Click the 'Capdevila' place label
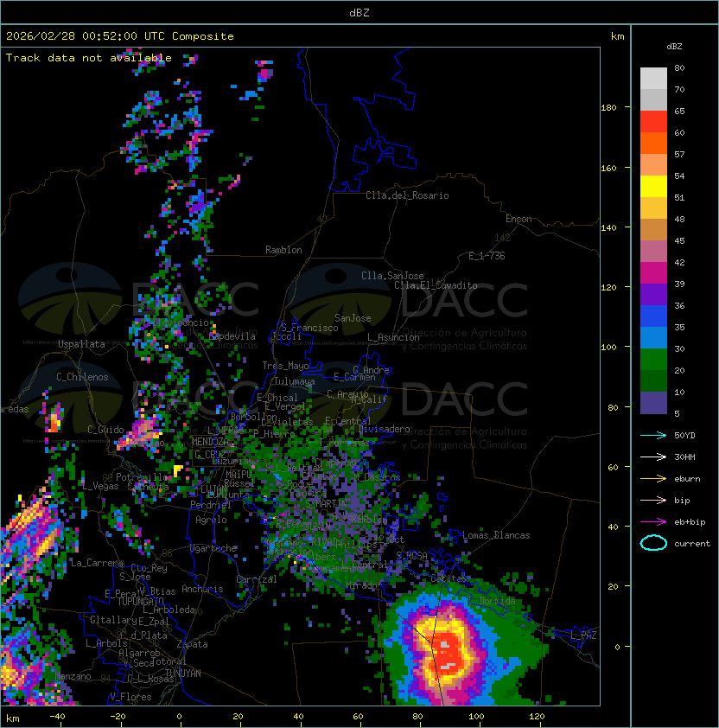 coord(232,336)
